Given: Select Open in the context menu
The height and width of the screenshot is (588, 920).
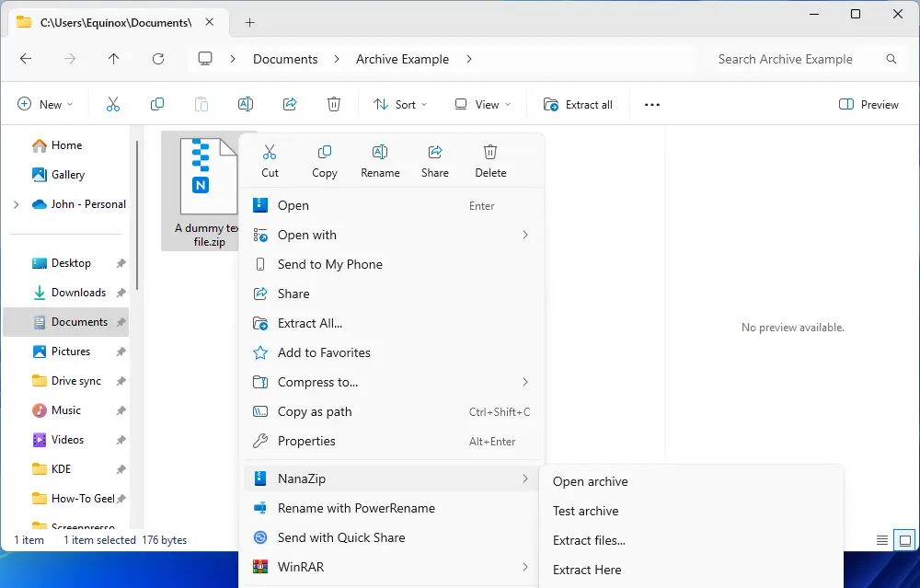Looking at the screenshot, I should 391,205.
